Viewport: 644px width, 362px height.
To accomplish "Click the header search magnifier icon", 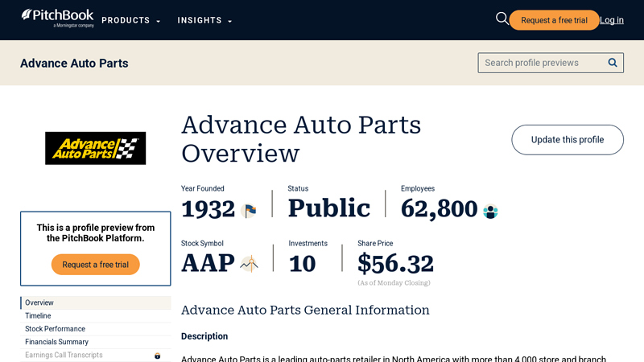I will click(x=502, y=19).
